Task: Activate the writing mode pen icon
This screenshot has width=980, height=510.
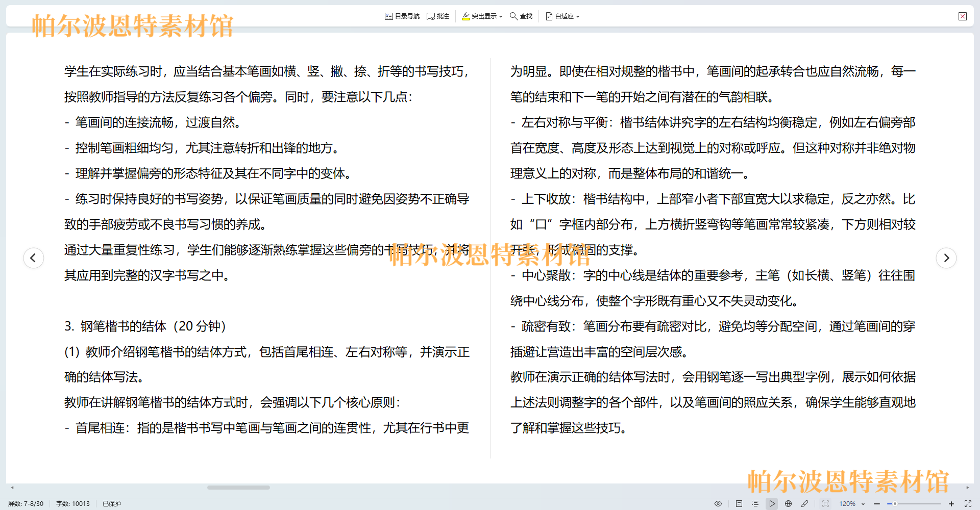Action: click(805, 503)
